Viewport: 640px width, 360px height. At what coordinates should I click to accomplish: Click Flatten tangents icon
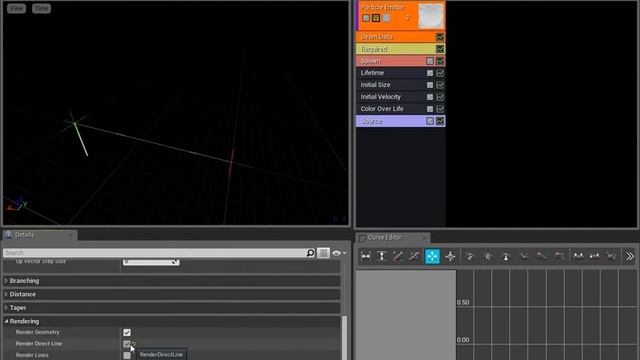[x=578, y=256]
